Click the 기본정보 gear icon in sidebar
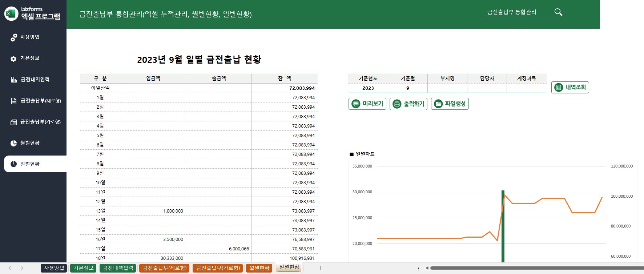Screen dimensions: 644x274 (13, 59)
